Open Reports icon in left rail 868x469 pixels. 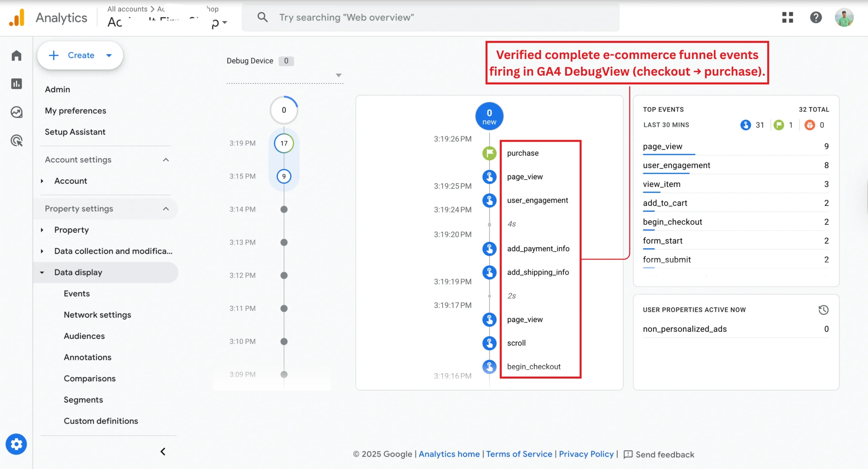16,84
